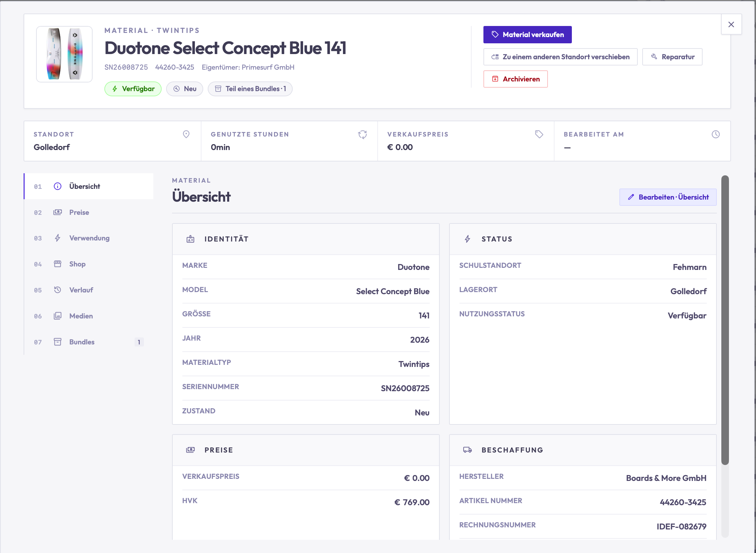This screenshot has width=756, height=553.
Task: Move item to another Standort
Action: pyautogui.click(x=560, y=57)
